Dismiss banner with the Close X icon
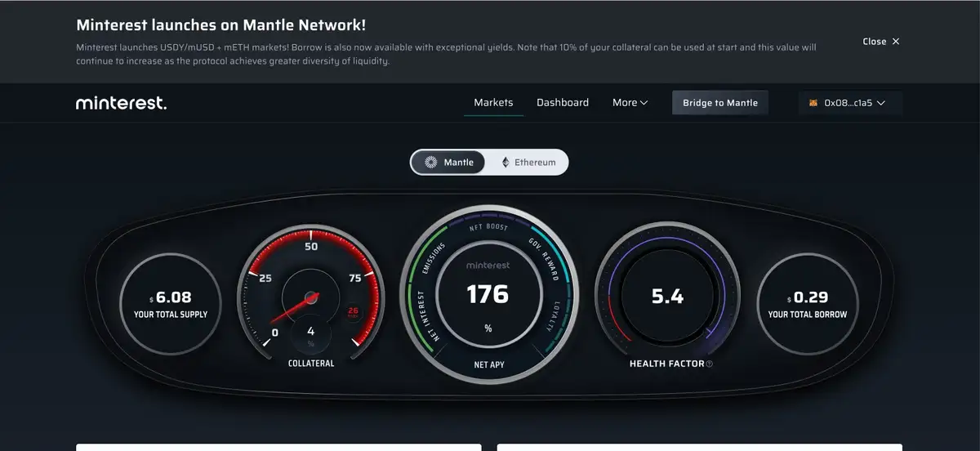Image resolution: width=980 pixels, height=451 pixels. tap(896, 41)
